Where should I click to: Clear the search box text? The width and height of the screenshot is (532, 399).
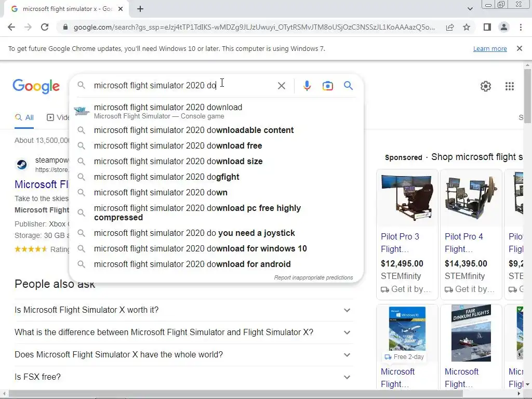point(281,86)
